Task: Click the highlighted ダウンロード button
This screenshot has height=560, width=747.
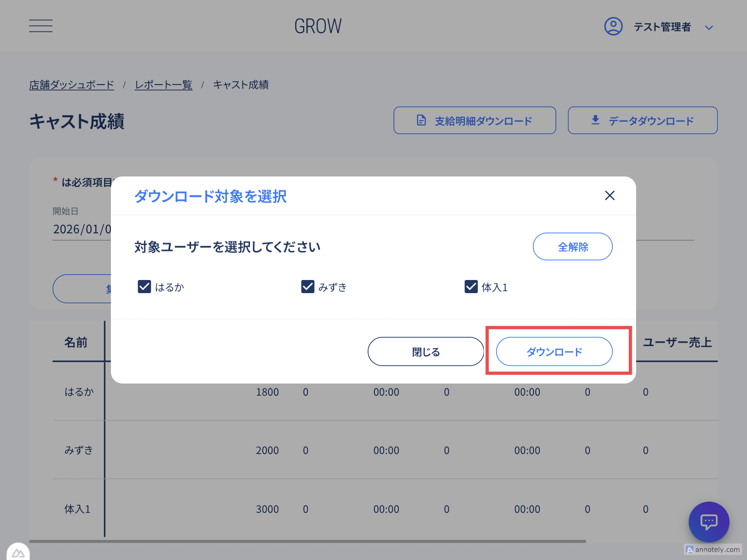Action: point(554,351)
